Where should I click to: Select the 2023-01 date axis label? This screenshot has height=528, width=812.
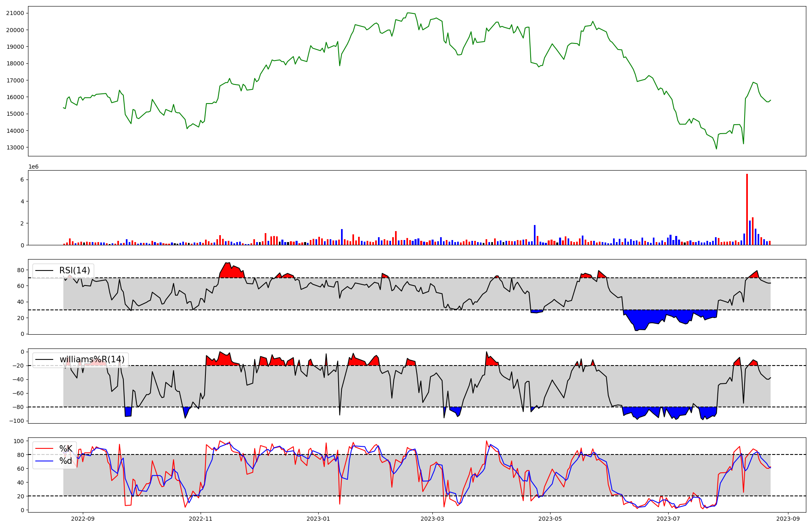318,519
